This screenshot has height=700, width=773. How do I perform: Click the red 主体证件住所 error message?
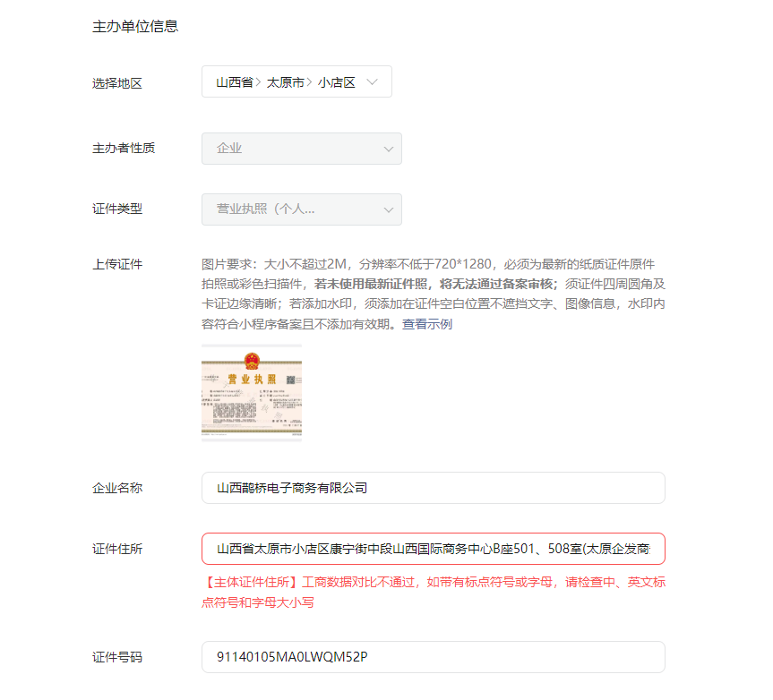(x=434, y=592)
